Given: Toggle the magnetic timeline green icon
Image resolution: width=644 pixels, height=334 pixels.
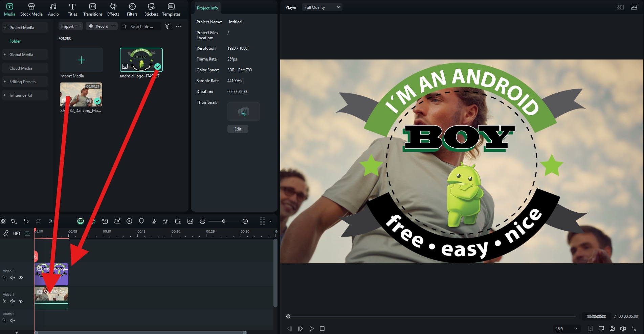Looking at the screenshot, I should click(x=27, y=233).
